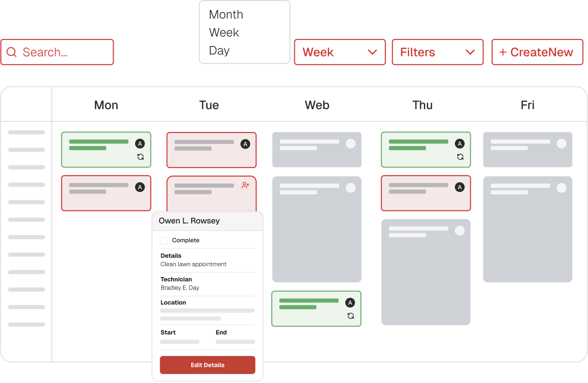Click the search magnifier icon
Viewport: 588px width, 383px height.
(12, 52)
